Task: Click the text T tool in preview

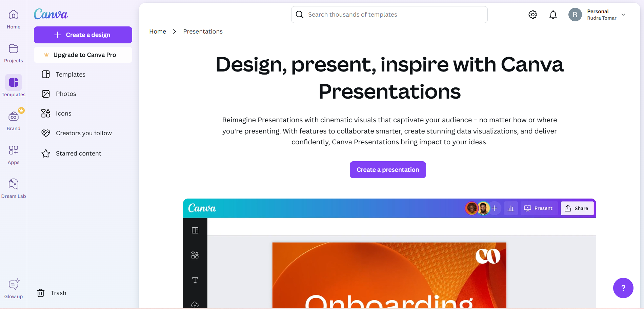Action: (x=195, y=280)
